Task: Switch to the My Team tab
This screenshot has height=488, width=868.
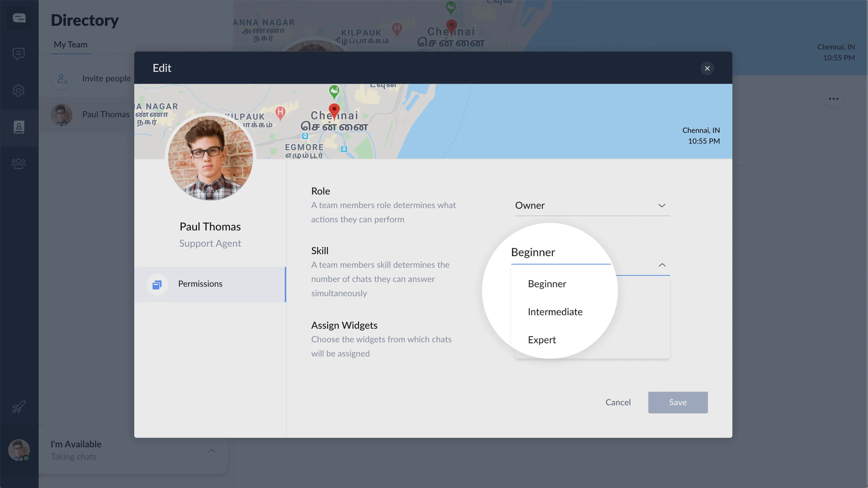Action: [x=71, y=45]
